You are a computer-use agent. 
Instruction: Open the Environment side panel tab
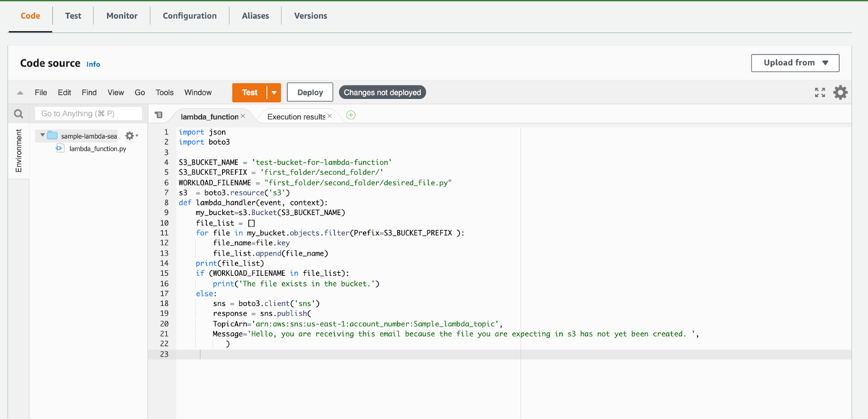point(19,151)
